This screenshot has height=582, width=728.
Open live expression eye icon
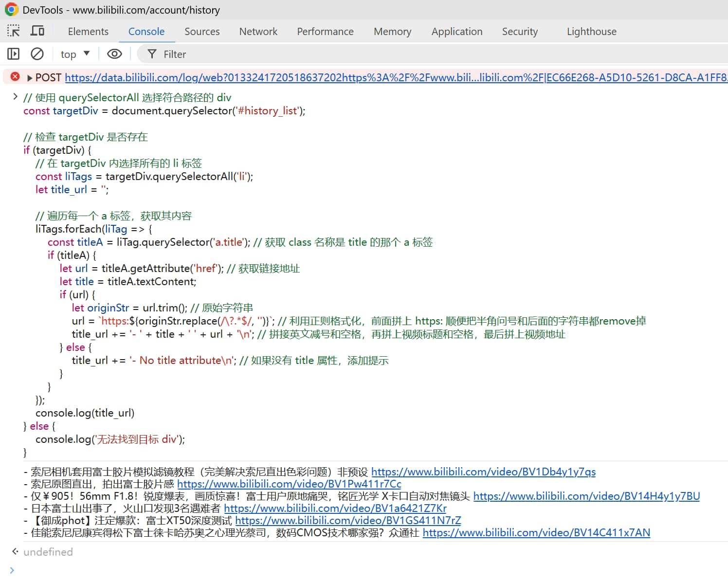click(114, 54)
